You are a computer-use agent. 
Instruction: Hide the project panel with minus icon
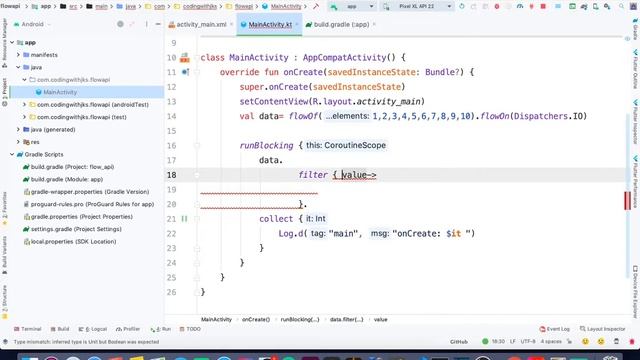[x=158, y=24]
